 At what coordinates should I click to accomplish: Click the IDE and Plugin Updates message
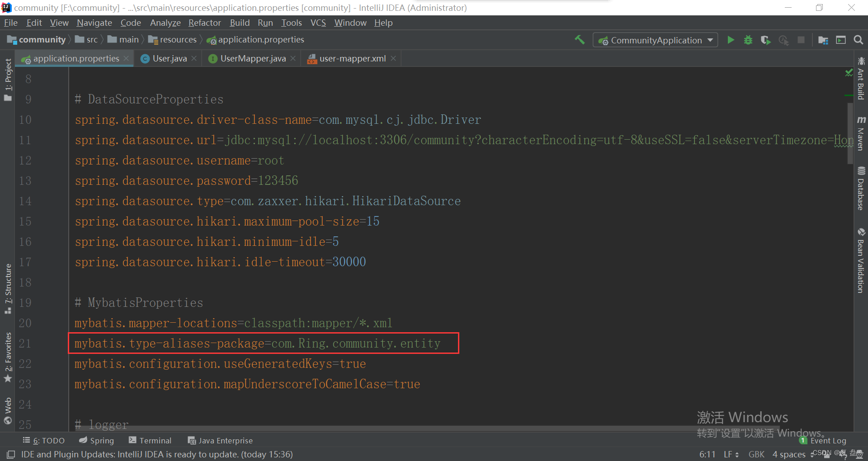[157, 454]
